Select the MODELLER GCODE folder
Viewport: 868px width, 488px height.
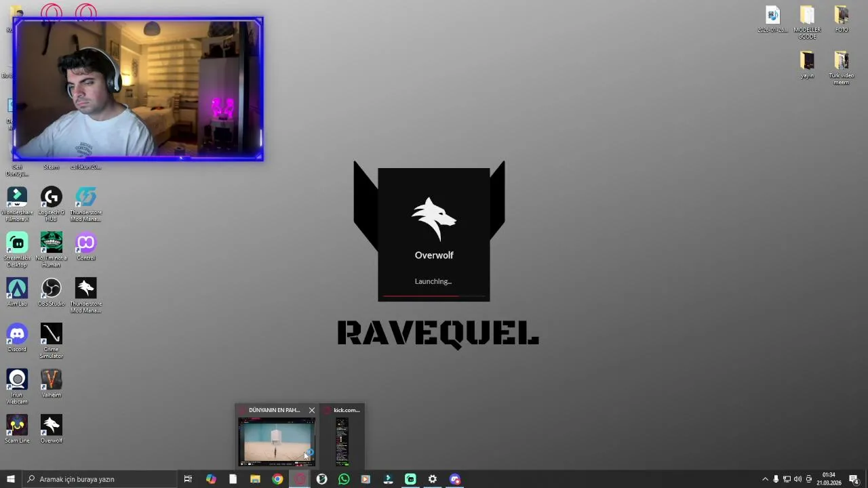[x=807, y=22]
